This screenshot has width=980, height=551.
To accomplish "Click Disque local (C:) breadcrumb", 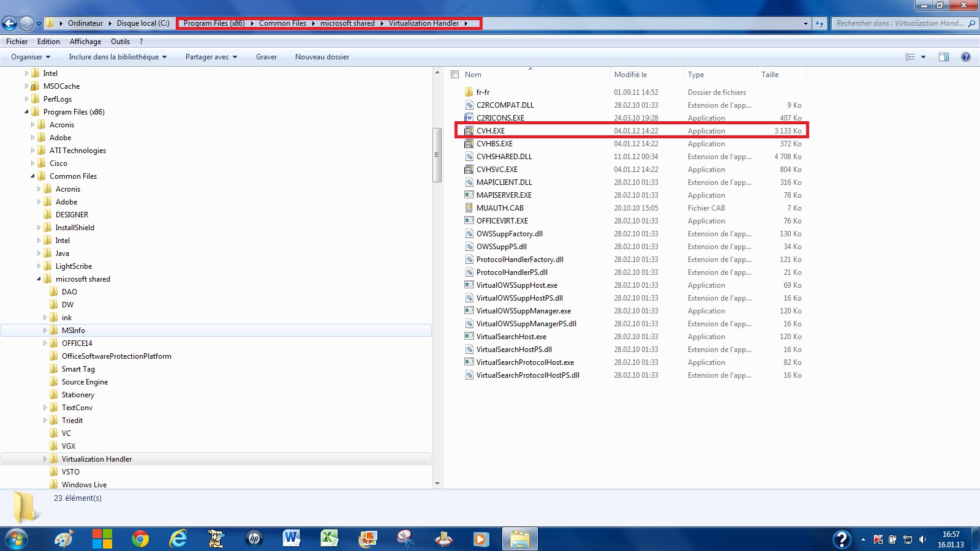I will [143, 23].
